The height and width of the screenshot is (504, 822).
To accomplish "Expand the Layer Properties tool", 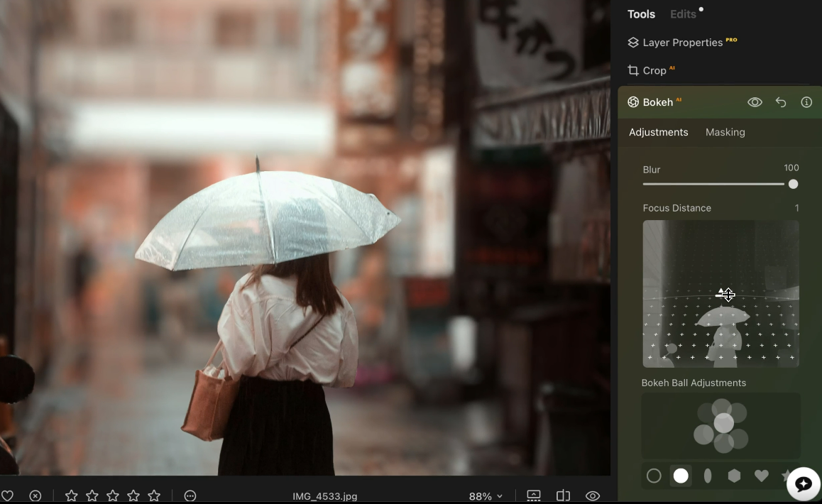I will coord(682,43).
